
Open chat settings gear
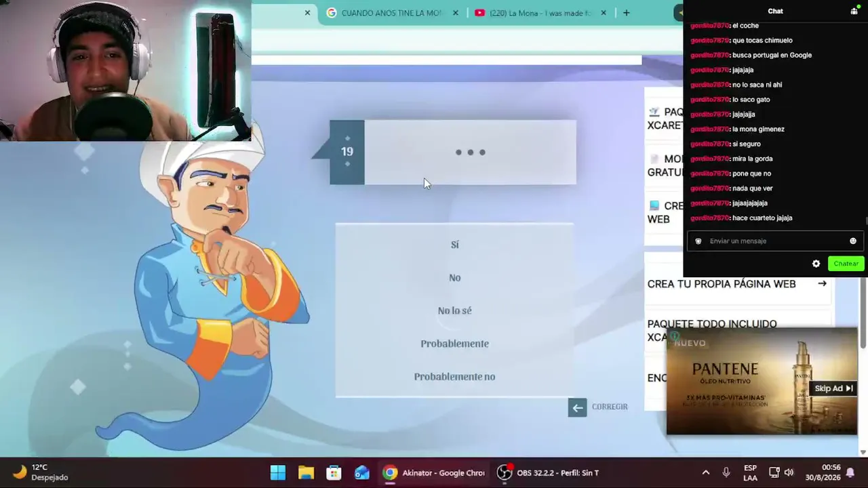click(816, 264)
